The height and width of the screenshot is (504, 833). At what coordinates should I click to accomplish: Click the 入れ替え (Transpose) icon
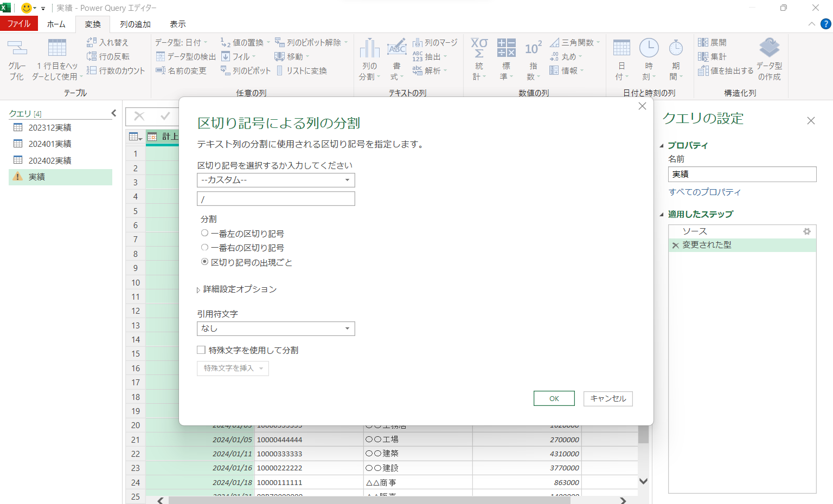coord(92,42)
